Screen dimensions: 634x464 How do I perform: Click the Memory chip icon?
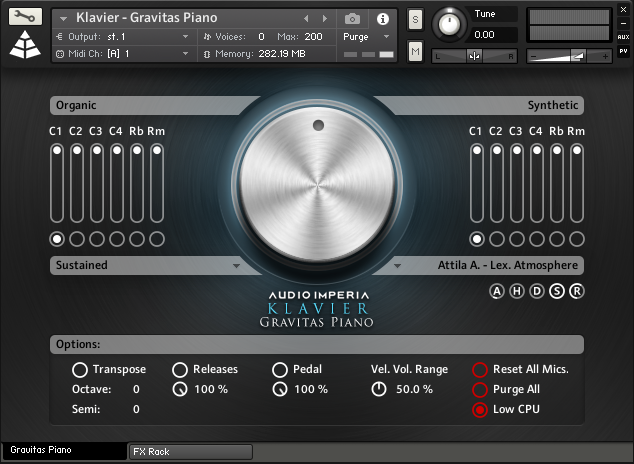click(x=207, y=54)
